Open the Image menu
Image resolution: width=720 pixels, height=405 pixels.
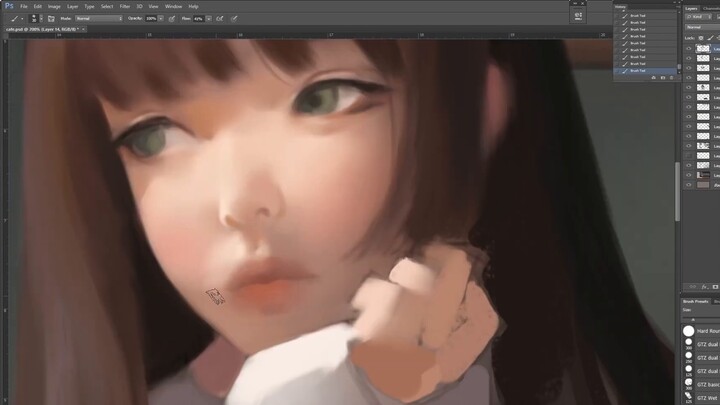[x=54, y=6]
